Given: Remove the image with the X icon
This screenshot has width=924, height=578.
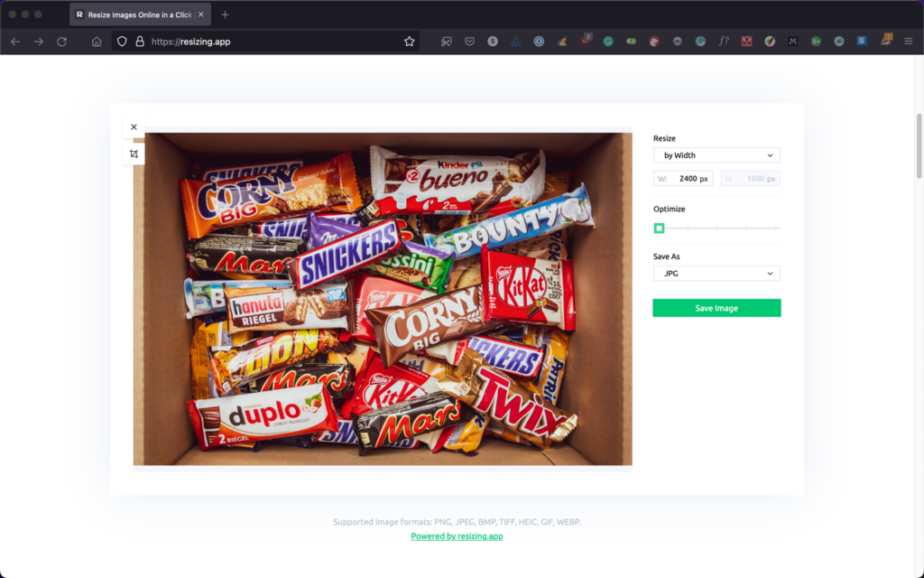Looking at the screenshot, I should [x=134, y=127].
